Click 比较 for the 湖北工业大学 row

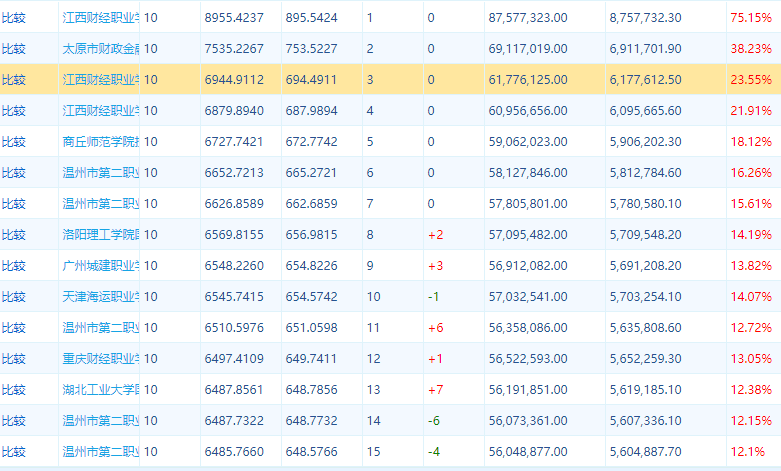tap(13, 389)
